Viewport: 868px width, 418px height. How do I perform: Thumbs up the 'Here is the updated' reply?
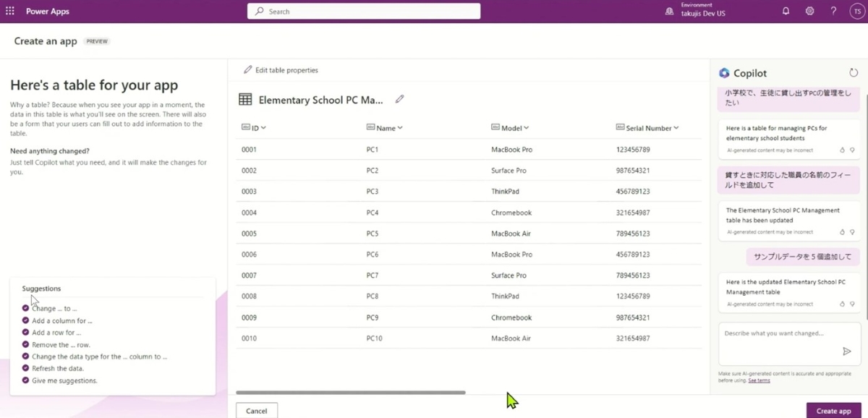(x=843, y=304)
